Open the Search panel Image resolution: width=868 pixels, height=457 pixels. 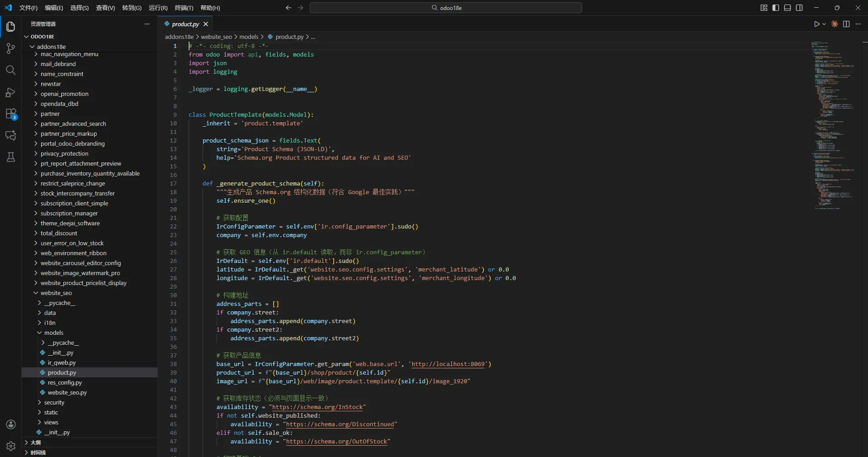[10, 70]
